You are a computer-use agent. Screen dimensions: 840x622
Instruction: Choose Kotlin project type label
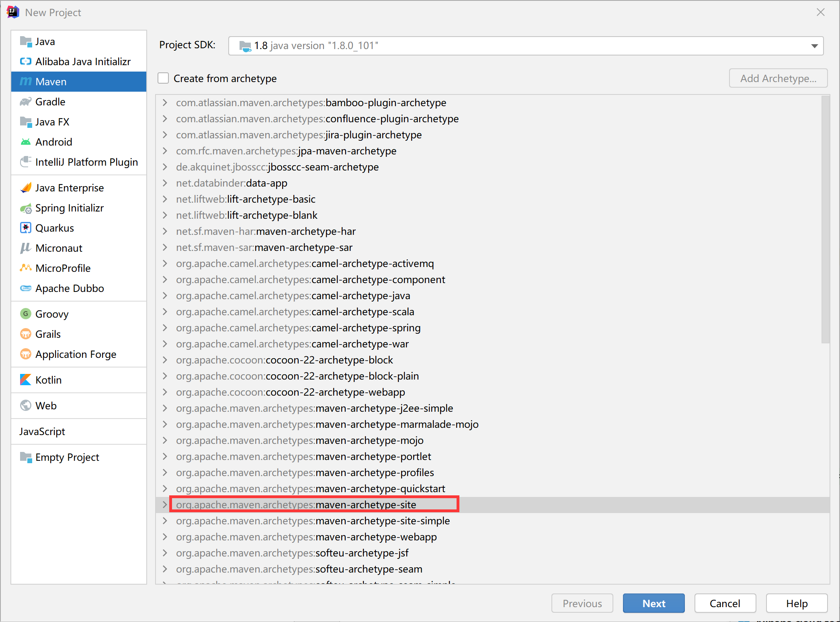point(49,380)
